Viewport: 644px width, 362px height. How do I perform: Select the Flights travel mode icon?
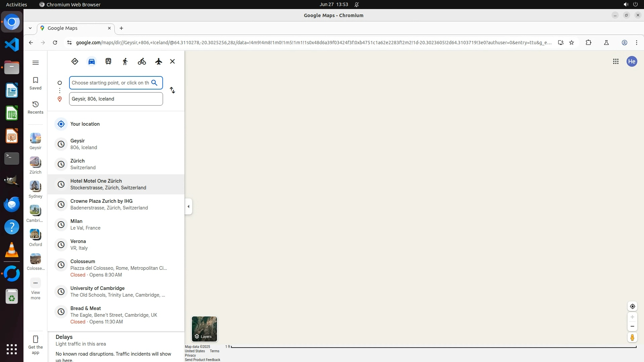[x=159, y=62]
